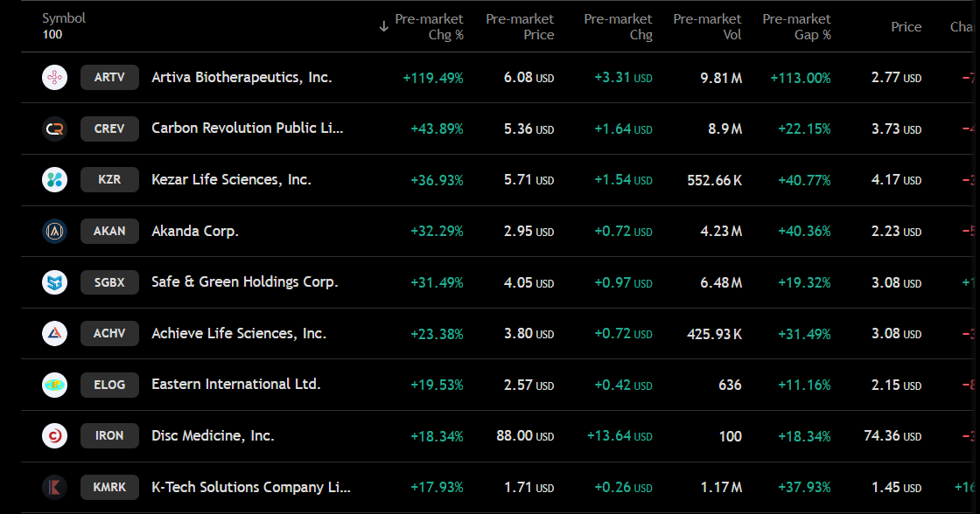Click the Symbol column header

(64, 18)
